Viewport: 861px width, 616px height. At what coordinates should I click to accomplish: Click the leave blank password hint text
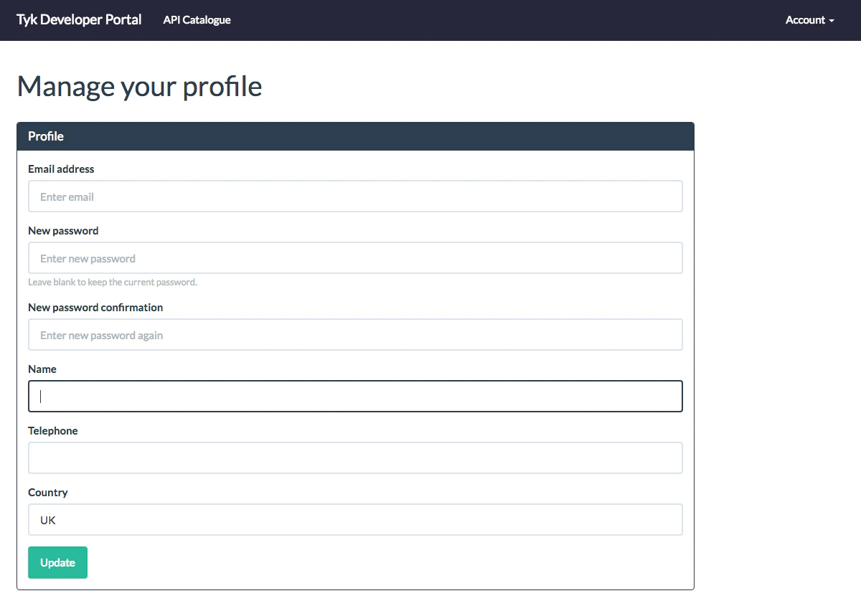click(x=113, y=282)
